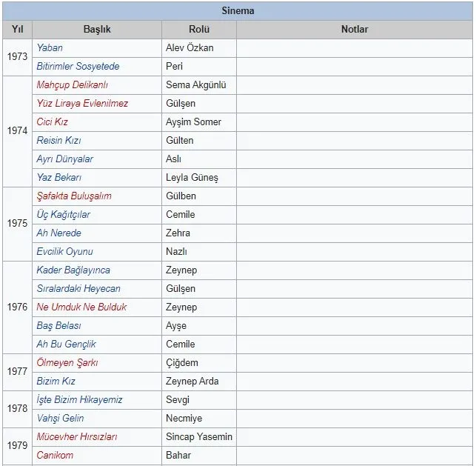The width and height of the screenshot is (476, 466).
Task: Select the Yüz Liraya Evlenilmez link
Action: pyautogui.click(x=82, y=104)
